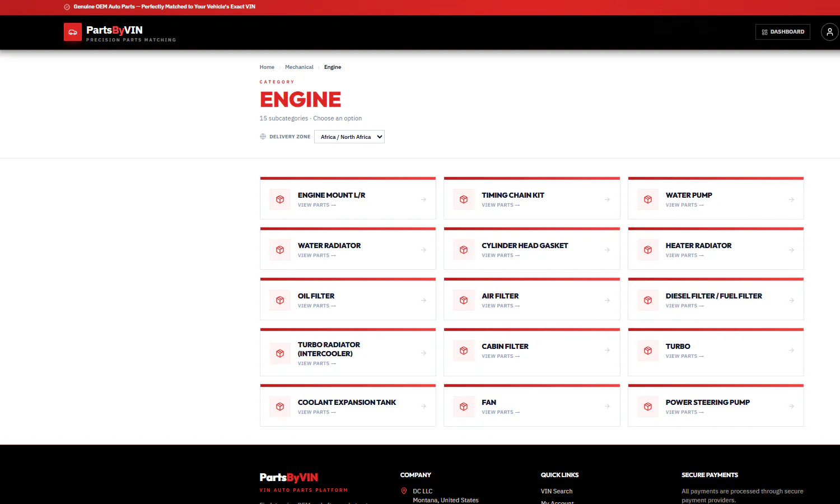Click View Parts under Engine Mount L/R
Screen dimensions: 840x504
(x=317, y=205)
